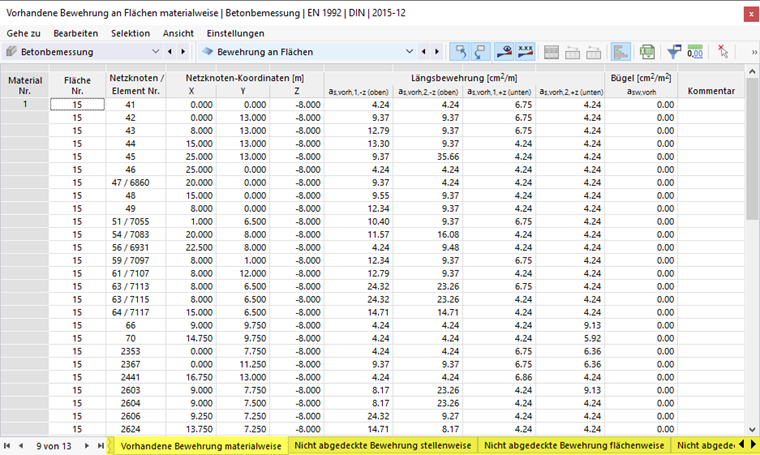This screenshot has width=760, height=455.
Task: Click the as,vorh,1,-z (oben) column header
Action: (x=359, y=92)
